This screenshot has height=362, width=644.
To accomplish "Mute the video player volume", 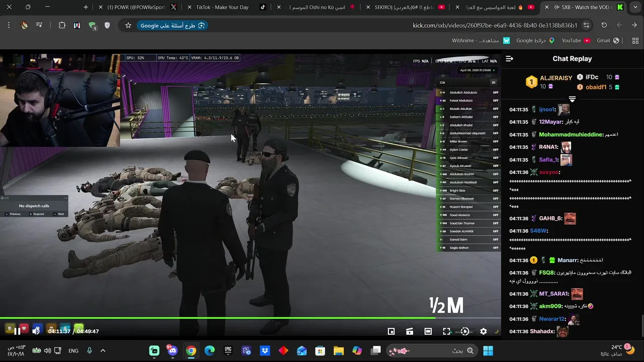I will click(x=36, y=331).
